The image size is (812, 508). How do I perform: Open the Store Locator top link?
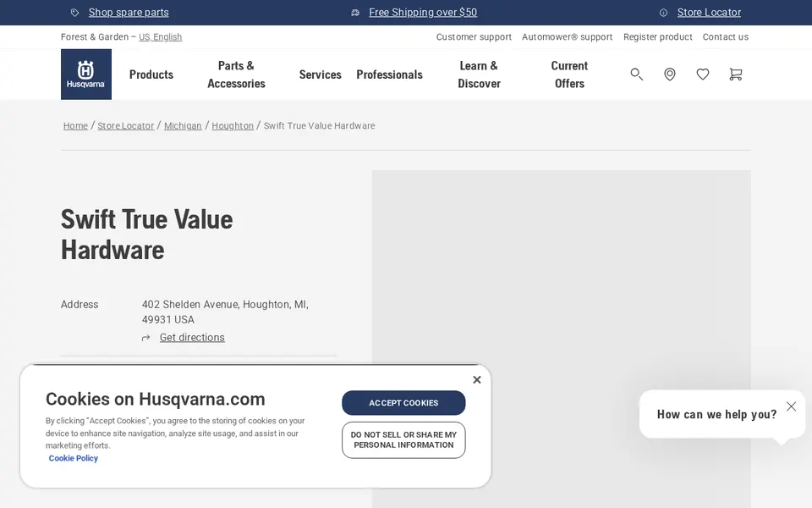[x=709, y=13]
